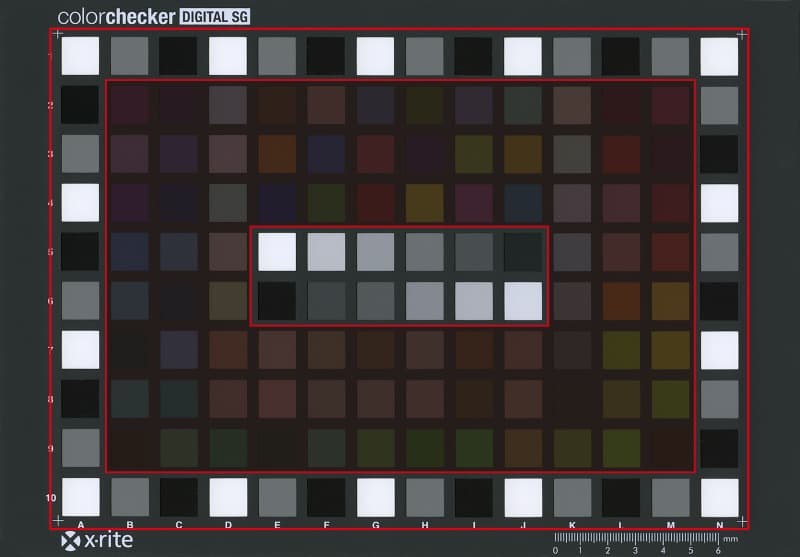Select the black patch at E6
800x557 pixels.
(277, 301)
